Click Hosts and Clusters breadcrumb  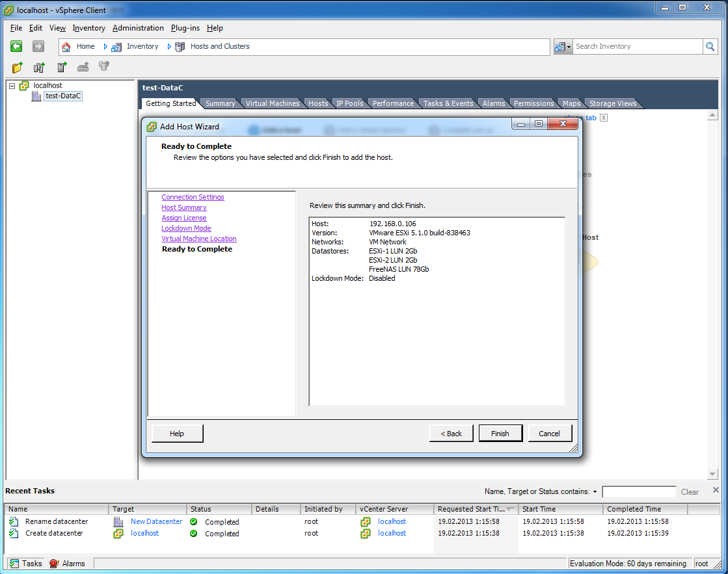click(220, 46)
